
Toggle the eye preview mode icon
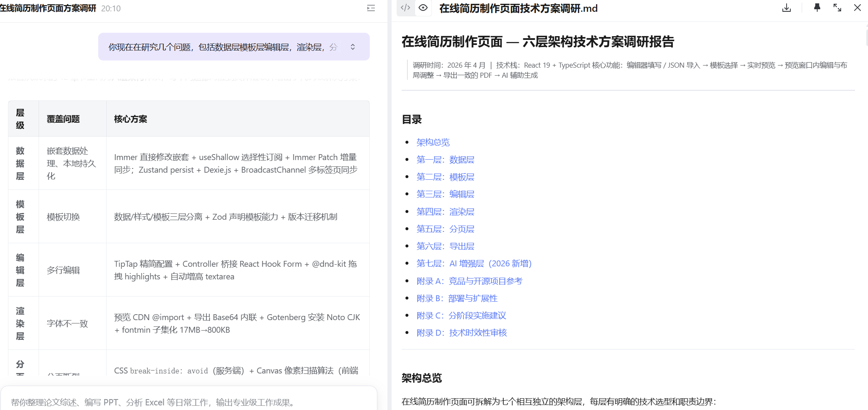(x=423, y=8)
